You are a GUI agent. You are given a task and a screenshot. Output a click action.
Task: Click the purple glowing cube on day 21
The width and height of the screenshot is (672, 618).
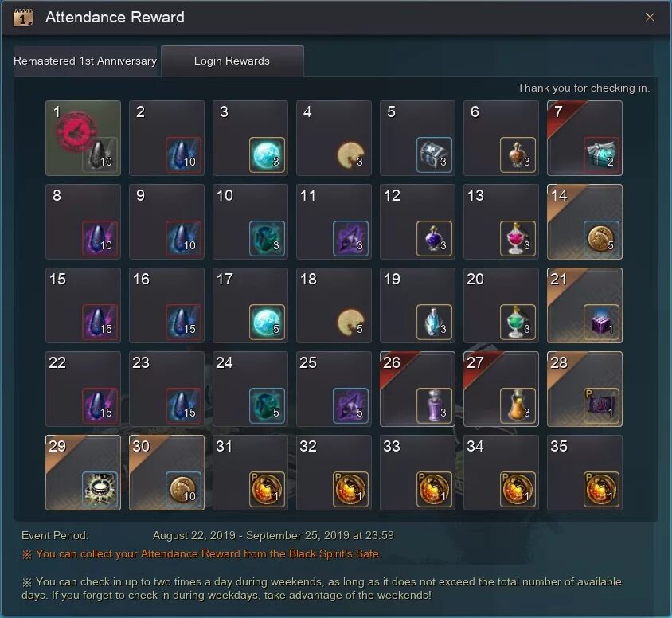[601, 322]
